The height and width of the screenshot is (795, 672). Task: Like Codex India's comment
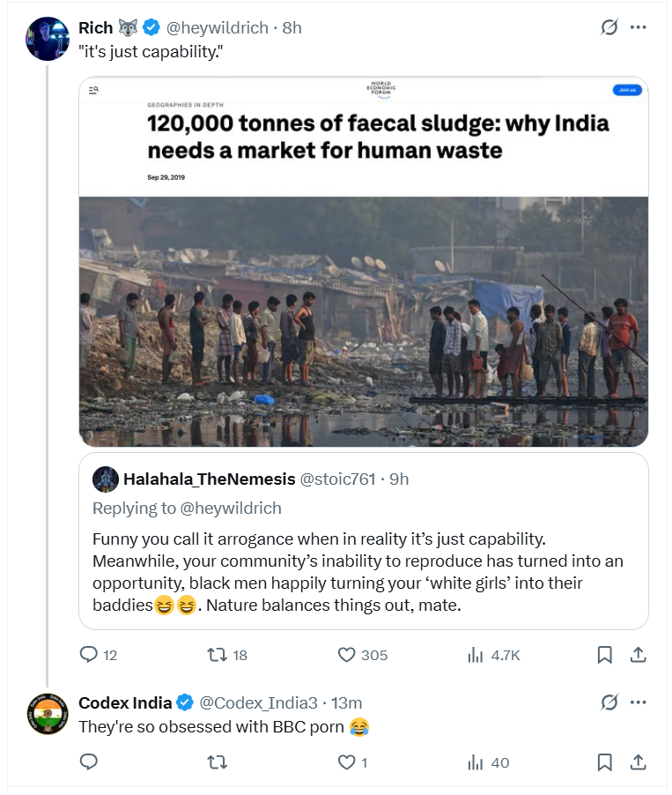click(347, 762)
